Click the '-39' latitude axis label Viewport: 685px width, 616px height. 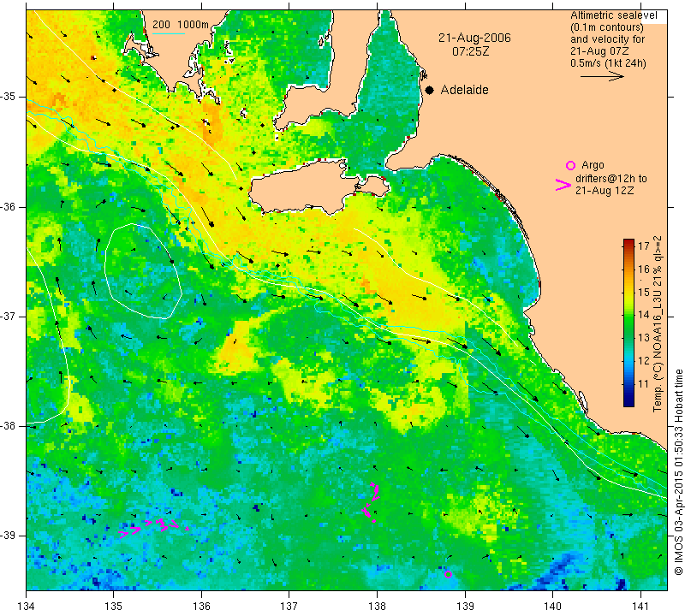tap(9, 536)
